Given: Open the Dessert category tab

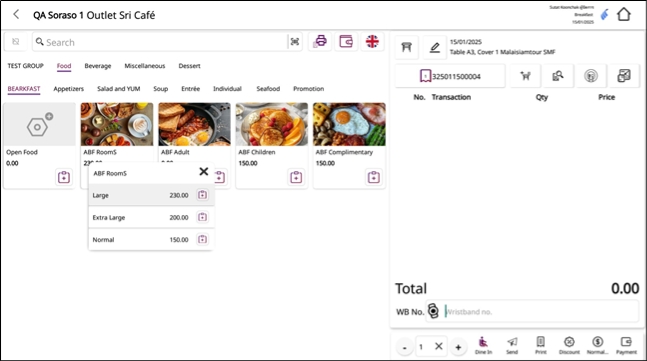Looking at the screenshot, I should 189,66.
